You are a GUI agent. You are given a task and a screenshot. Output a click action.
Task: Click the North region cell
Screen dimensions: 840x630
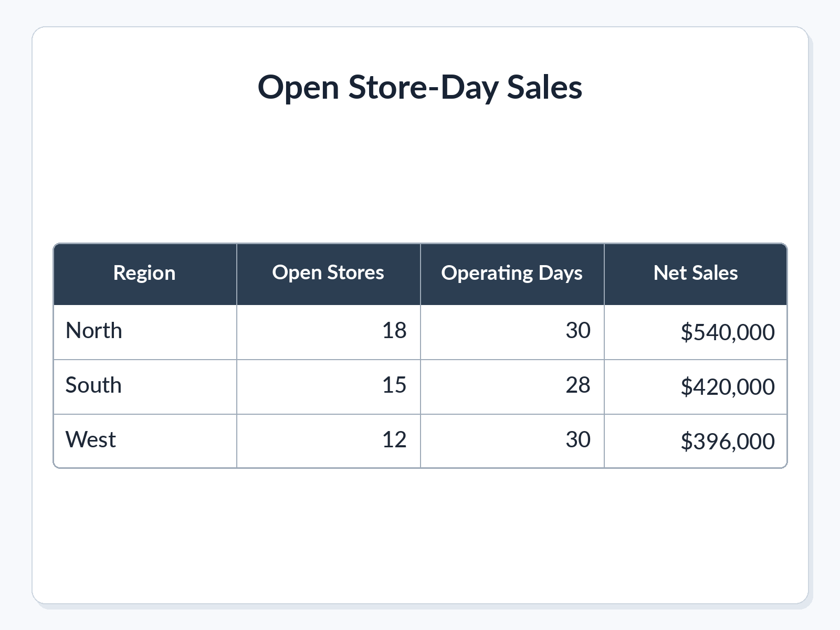145,332
